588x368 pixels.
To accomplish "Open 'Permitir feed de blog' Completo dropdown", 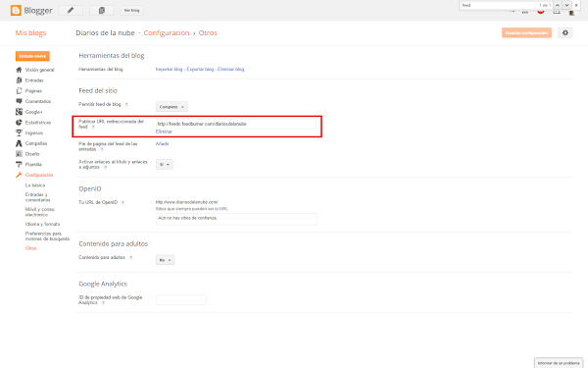I will pyautogui.click(x=171, y=107).
